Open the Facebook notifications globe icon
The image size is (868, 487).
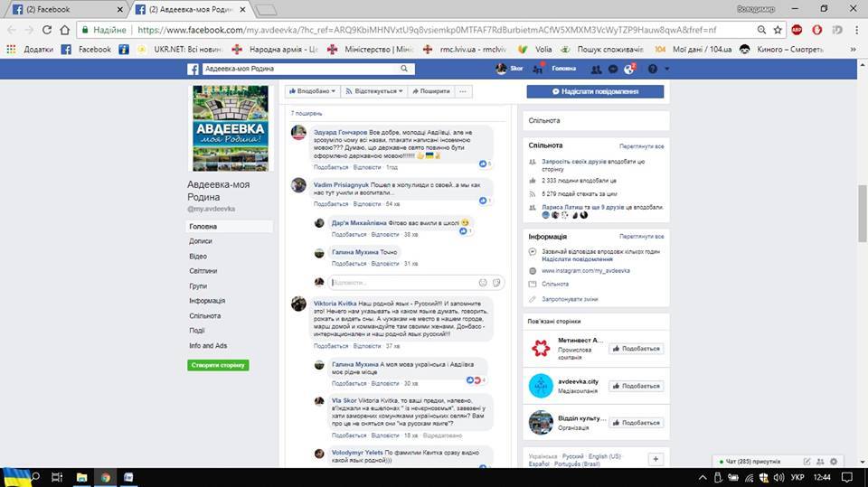628,69
